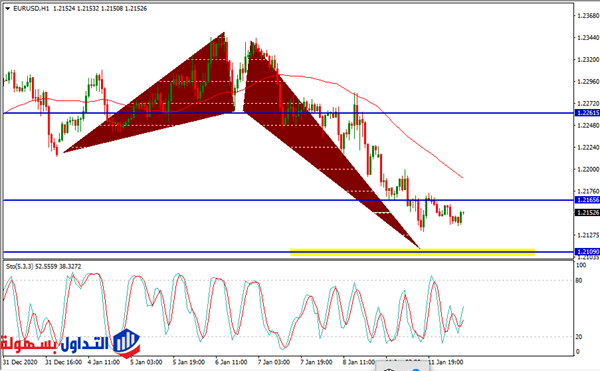Click the 1.22960 price scale label

(588, 81)
